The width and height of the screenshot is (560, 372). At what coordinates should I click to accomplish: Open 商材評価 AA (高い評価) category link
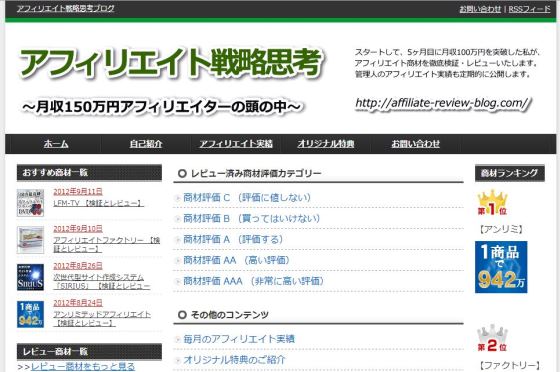tap(236, 260)
